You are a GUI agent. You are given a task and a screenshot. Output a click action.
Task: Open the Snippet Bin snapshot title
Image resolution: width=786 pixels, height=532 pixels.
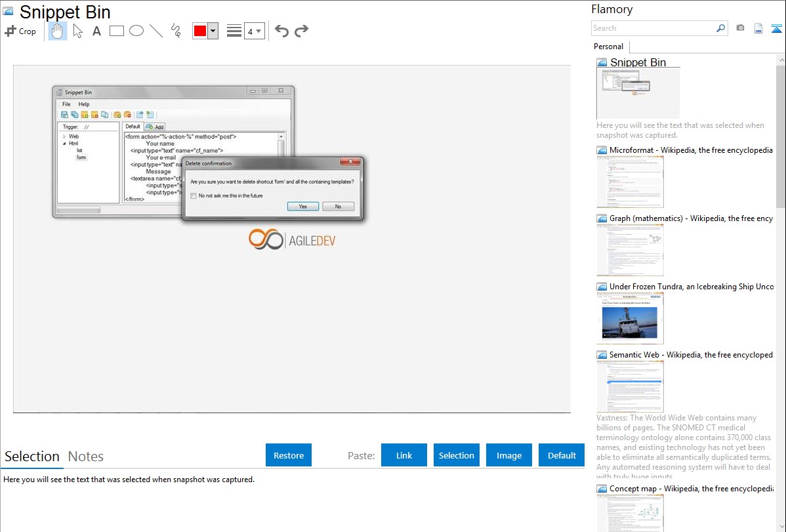click(x=638, y=63)
